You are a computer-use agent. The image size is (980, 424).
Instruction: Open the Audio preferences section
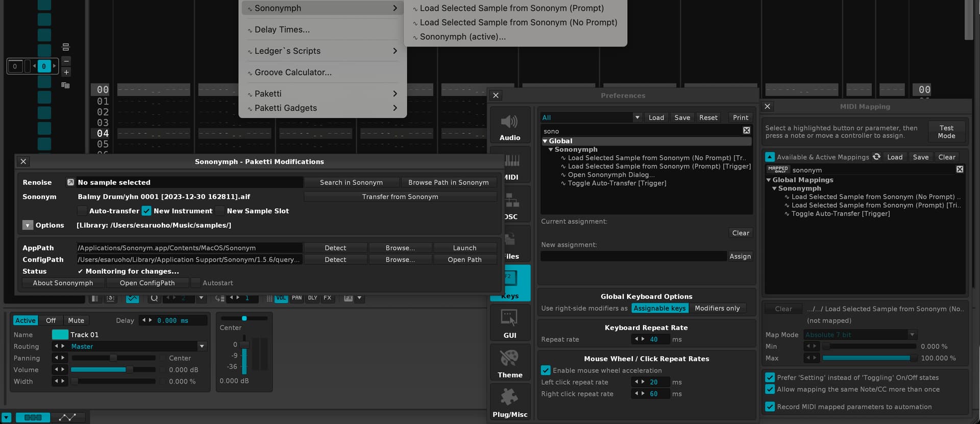click(x=510, y=126)
